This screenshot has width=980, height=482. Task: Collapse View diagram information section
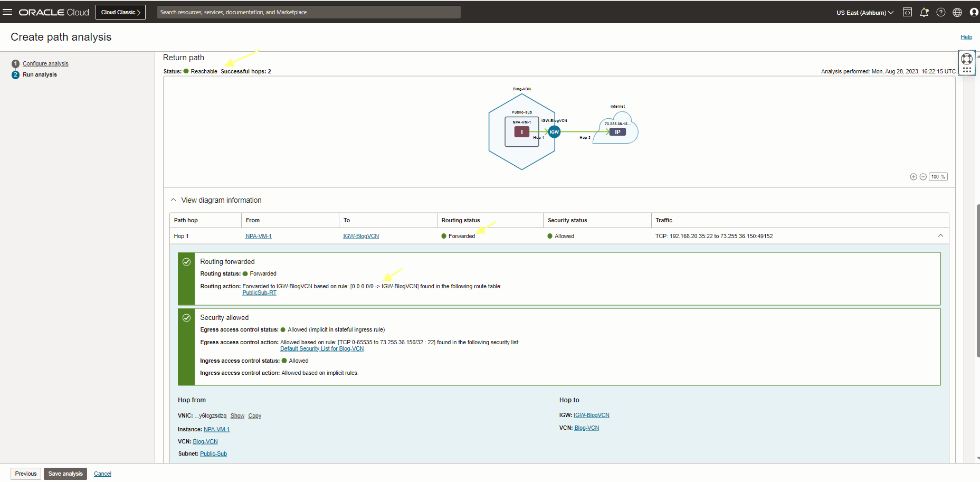174,200
